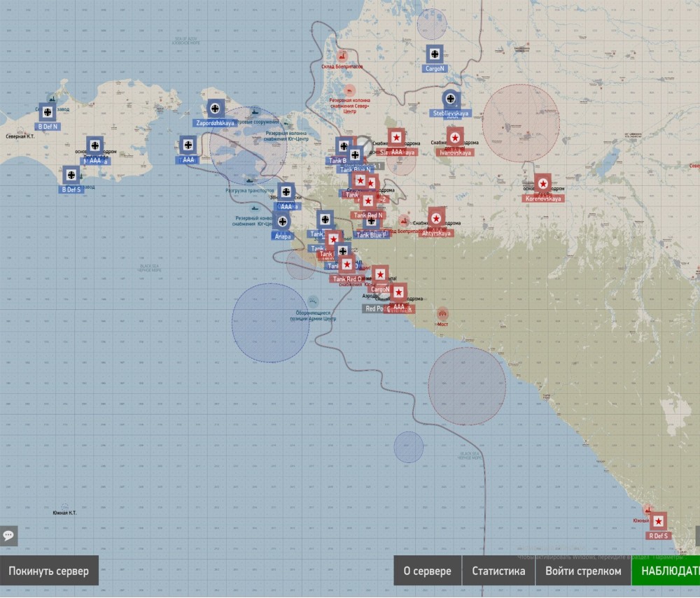Viewport: 700px width, 598px height.
Task: Click red reserve column Север-Центр icon
Action: pyautogui.click(x=349, y=90)
